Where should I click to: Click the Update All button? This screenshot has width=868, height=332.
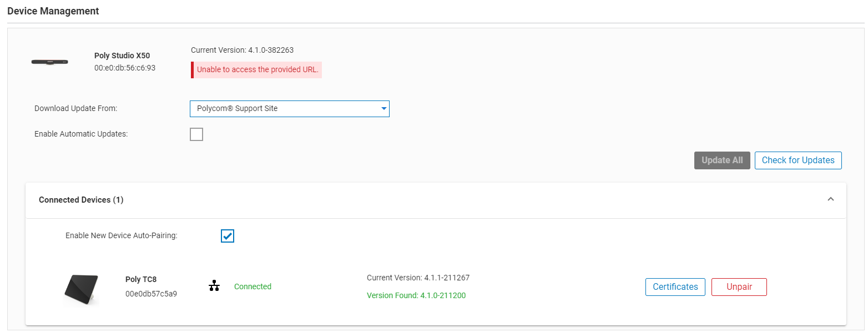click(722, 160)
